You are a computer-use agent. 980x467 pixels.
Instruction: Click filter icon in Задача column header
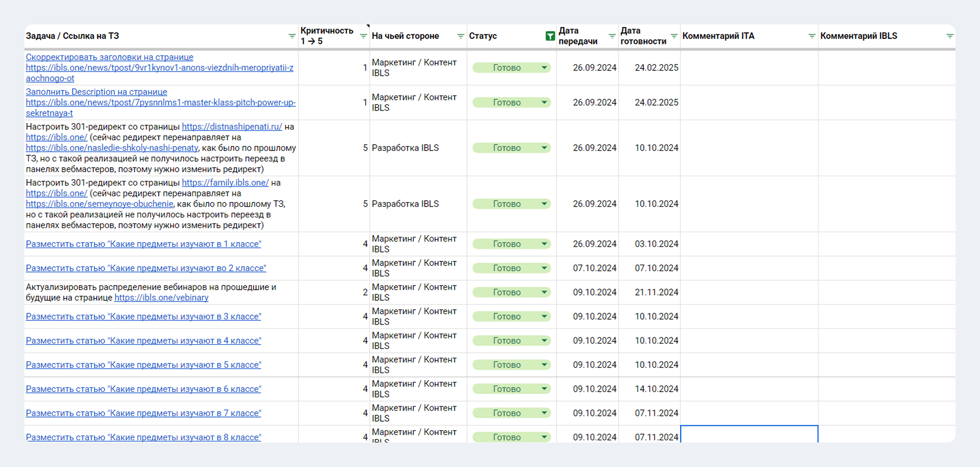tap(292, 36)
